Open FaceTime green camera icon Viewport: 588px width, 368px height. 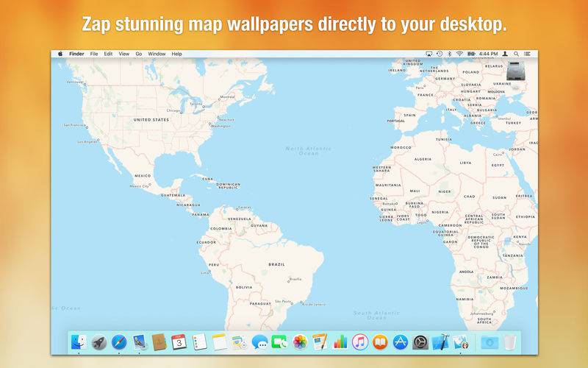[x=279, y=342]
